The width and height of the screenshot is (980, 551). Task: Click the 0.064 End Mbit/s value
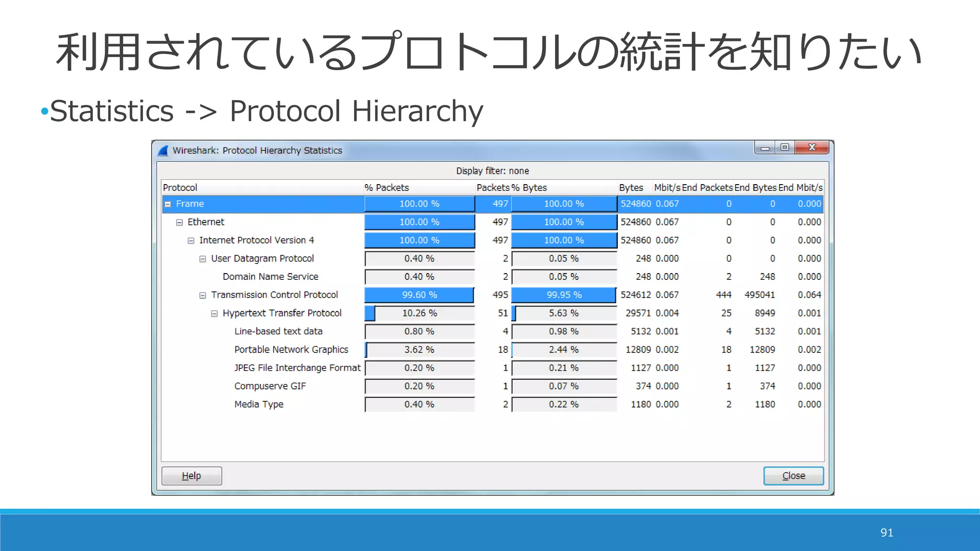(809, 295)
